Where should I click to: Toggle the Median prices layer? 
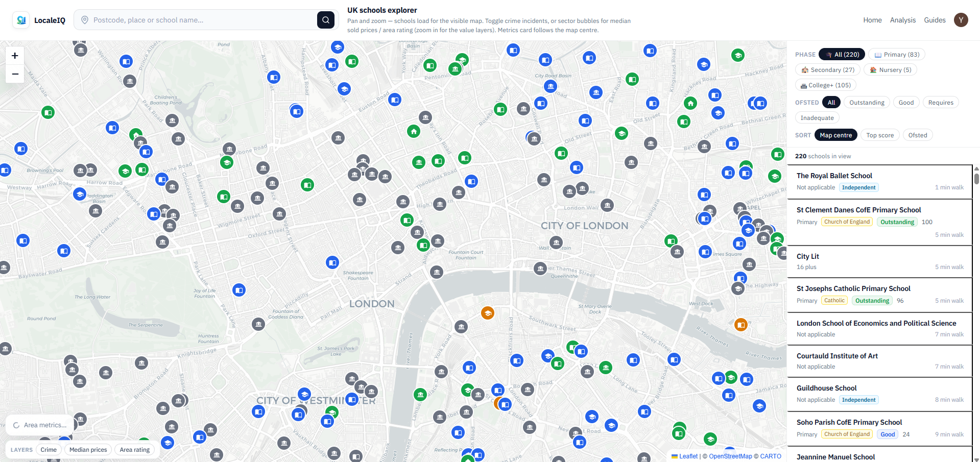(88, 450)
